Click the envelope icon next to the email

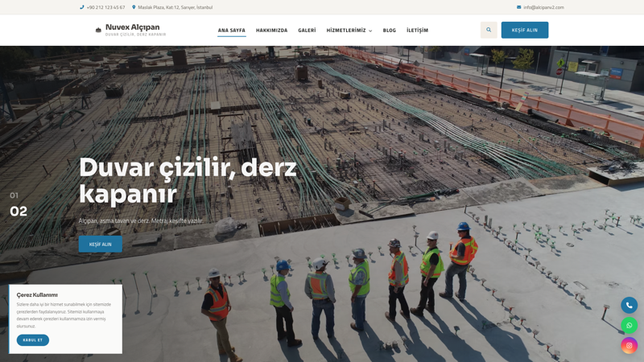(518, 7)
